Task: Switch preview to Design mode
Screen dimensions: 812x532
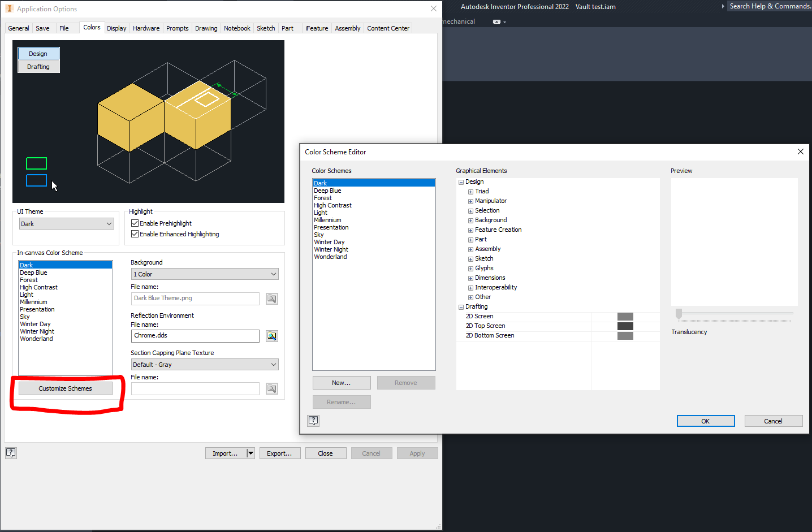Action: (x=38, y=54)
